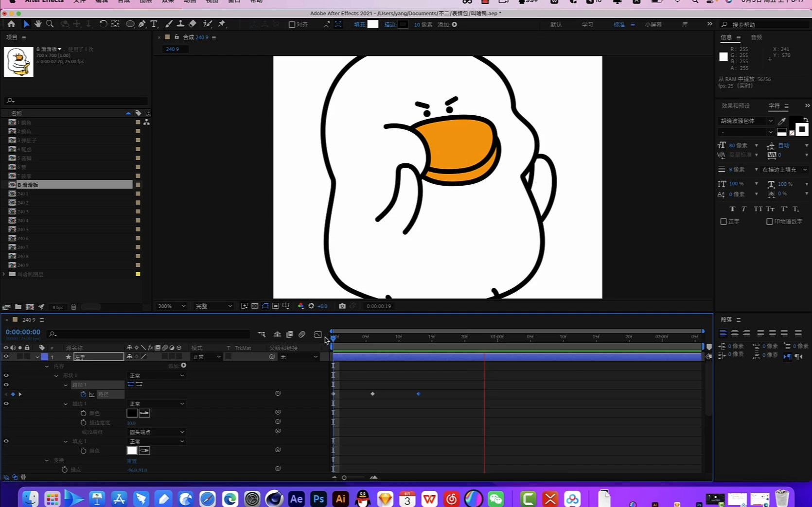This screenshot has height=507, width=812.
Task: Click the snapshot camera icon under viewer
Action: pyautogui.click(x=342, y=306)
